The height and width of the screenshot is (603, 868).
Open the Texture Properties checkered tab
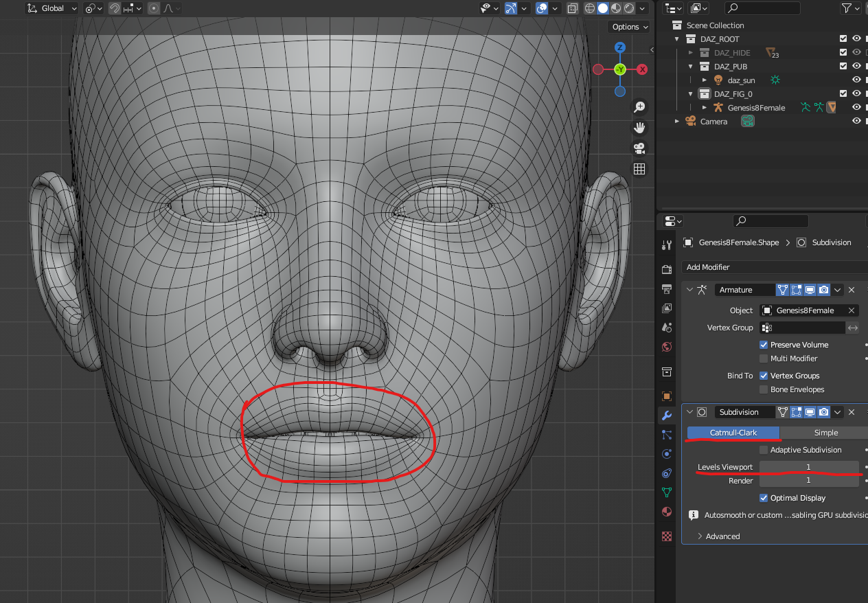coord(665,536)
